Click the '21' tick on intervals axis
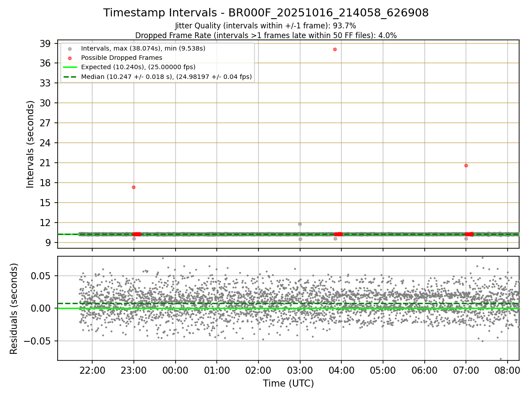Screen dimensions: 532x399 point(45,163)
